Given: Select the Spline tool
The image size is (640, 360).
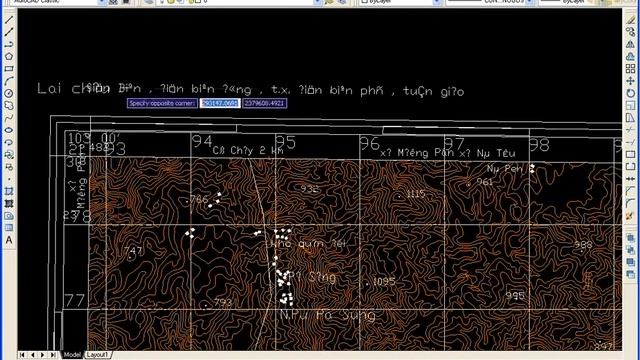Looking at the screenshot, I should pos(9,118).
